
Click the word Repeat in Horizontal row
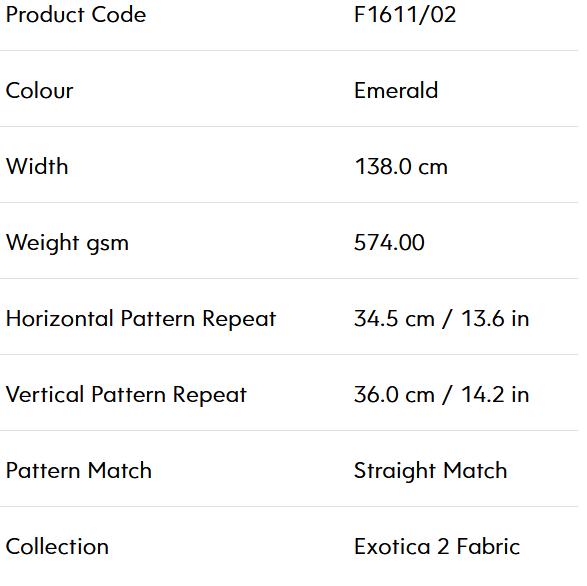click(x=239, y=320)
